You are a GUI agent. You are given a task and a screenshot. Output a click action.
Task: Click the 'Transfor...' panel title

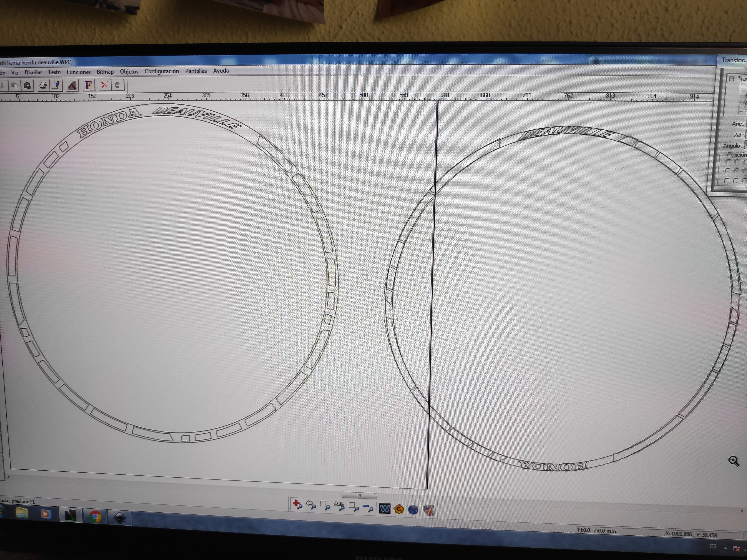point(734,60)
